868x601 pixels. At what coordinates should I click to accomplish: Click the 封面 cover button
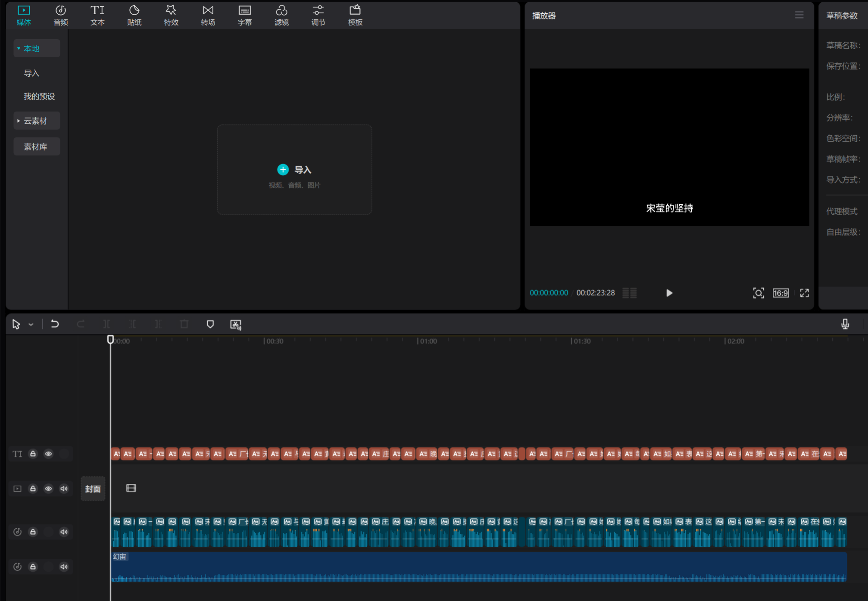point(93,489)
